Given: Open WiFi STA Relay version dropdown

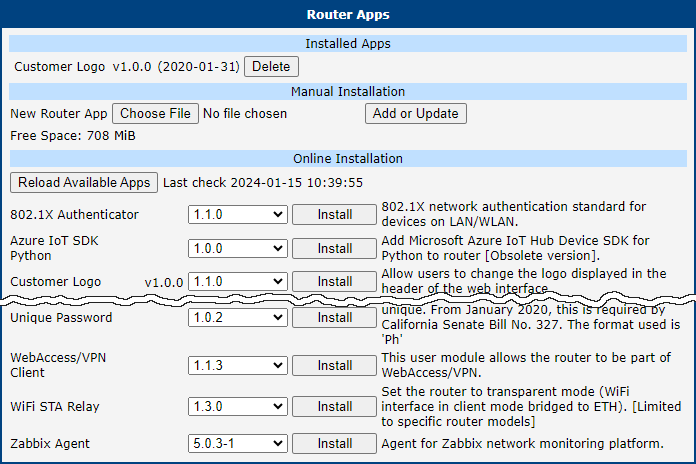Looking at the screenshot, I should click(237, 406).
